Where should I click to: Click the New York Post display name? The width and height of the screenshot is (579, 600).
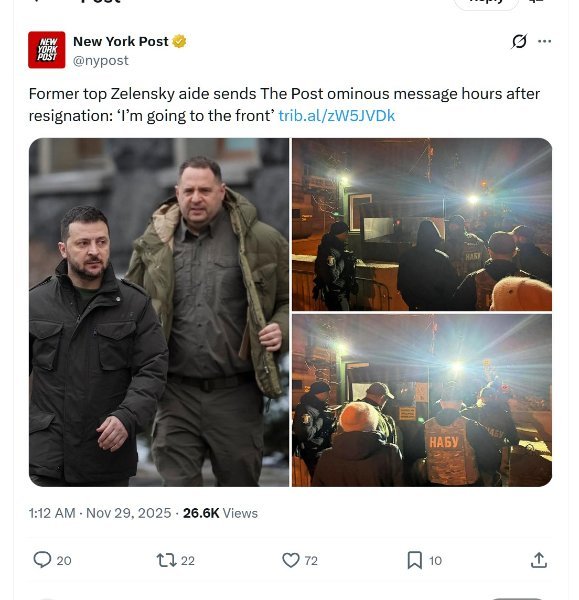click(x=121, y=41)
